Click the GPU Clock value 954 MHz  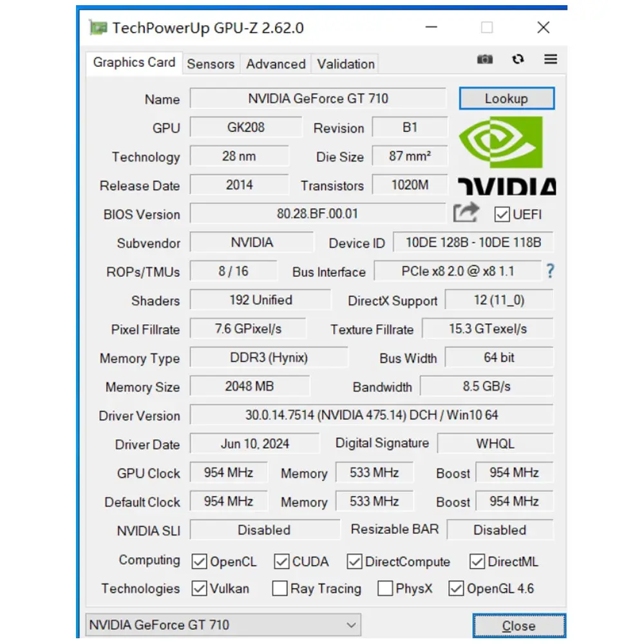(x=229, y=472)
